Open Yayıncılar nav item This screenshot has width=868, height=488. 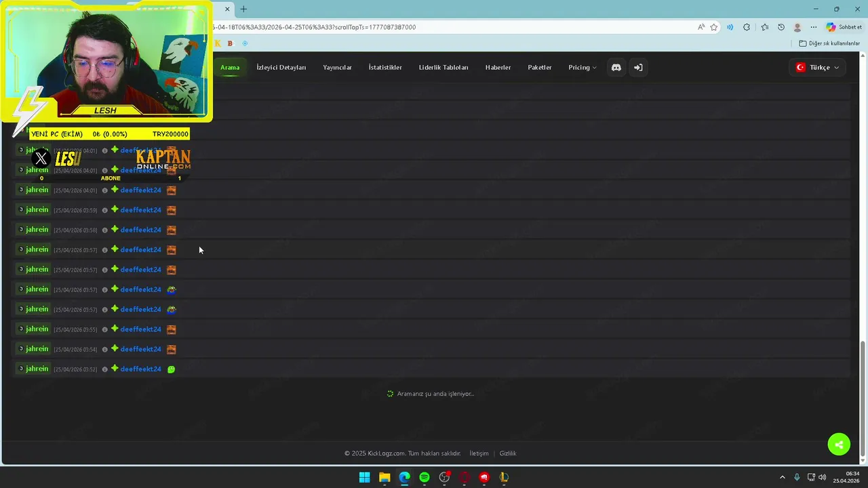337,67
